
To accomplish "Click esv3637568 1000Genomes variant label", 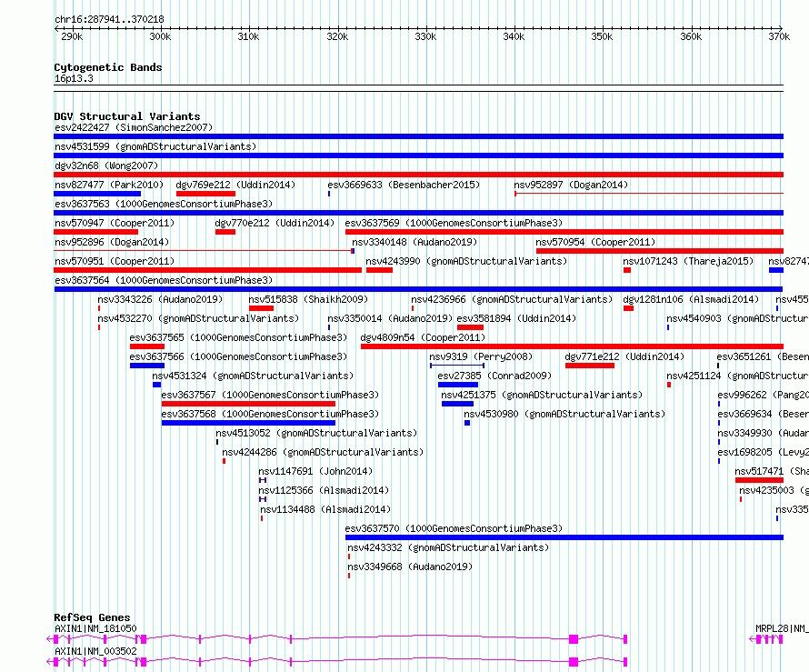I will [x=270, y=414].
